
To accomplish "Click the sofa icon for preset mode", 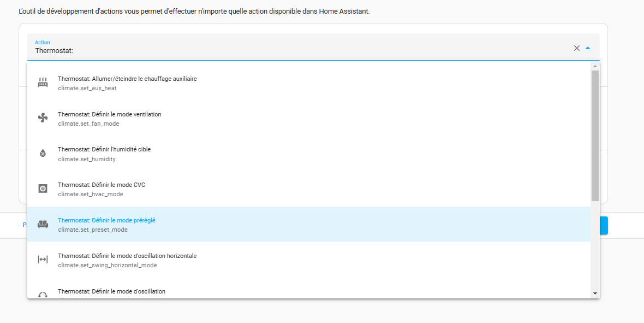I will pos(43,224).
